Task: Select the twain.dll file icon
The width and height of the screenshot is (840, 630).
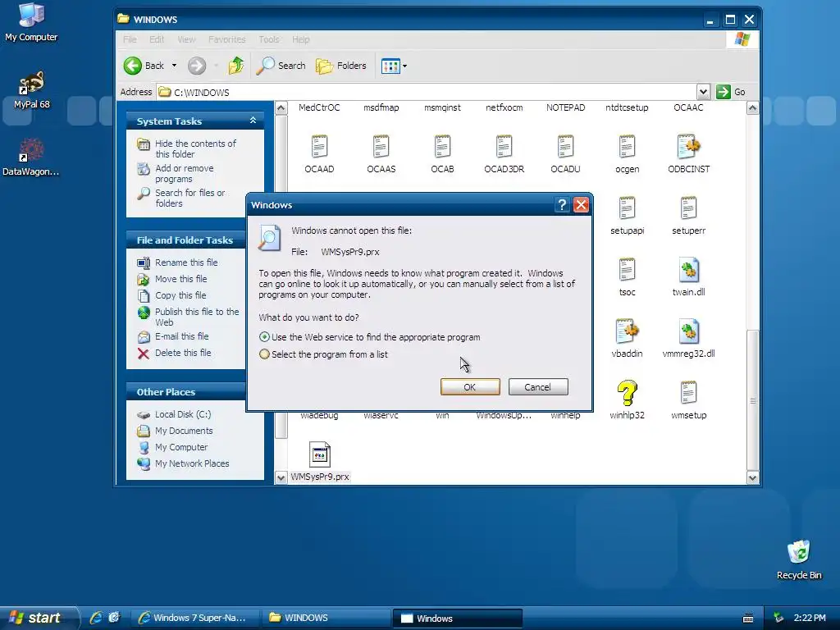Action: (x=689, y=270)
